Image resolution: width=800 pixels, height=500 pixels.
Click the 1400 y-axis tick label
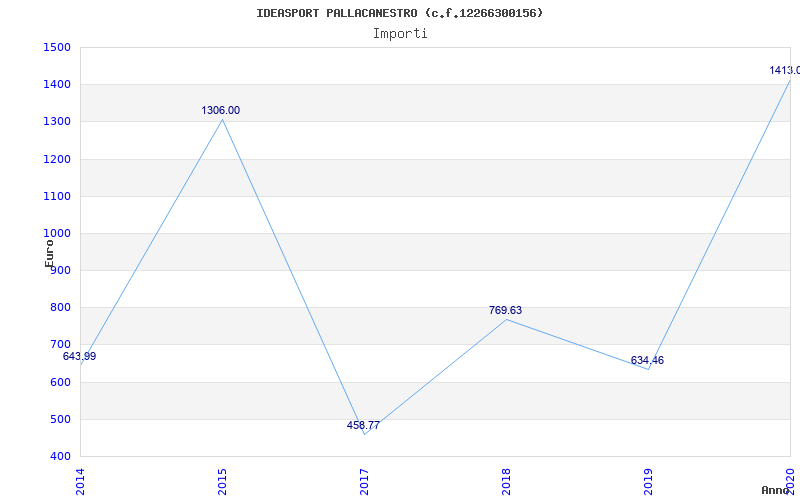(57, 85)
